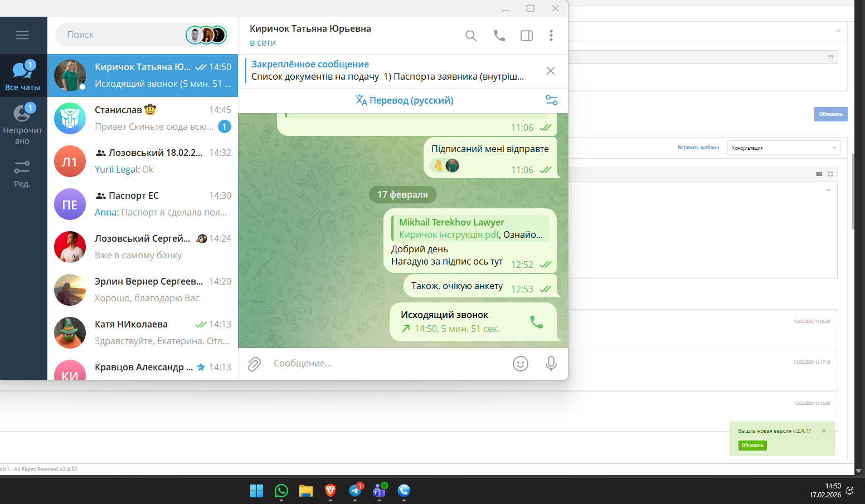The image size is (865, 504).
Task: Open the three-dot chat options menu
Action: (551, 36)
